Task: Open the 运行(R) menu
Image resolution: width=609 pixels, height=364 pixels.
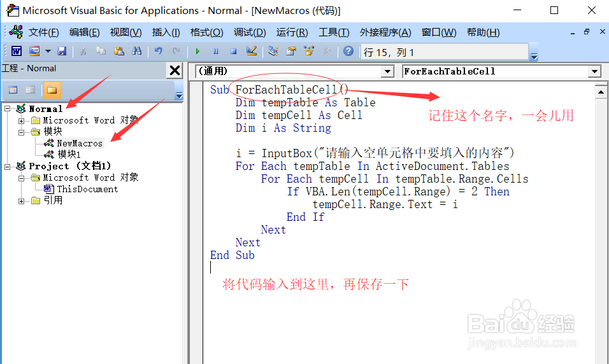Action: pos(292,32)
